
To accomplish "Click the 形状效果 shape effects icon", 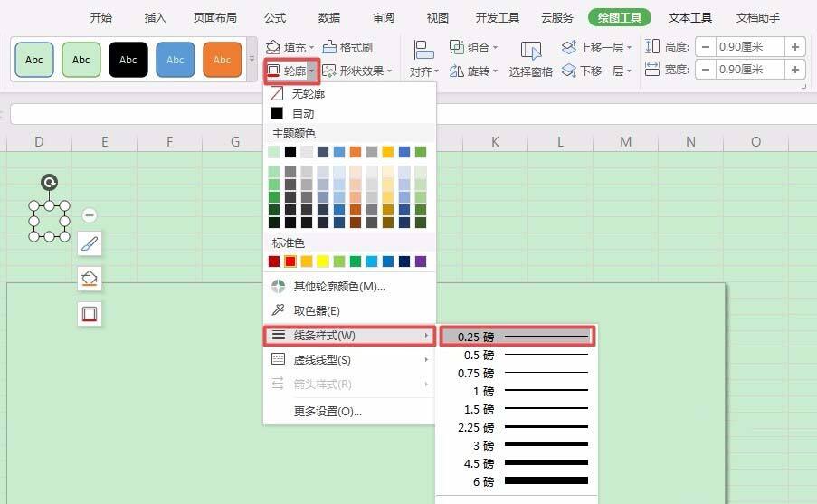I will pos(328,71).
